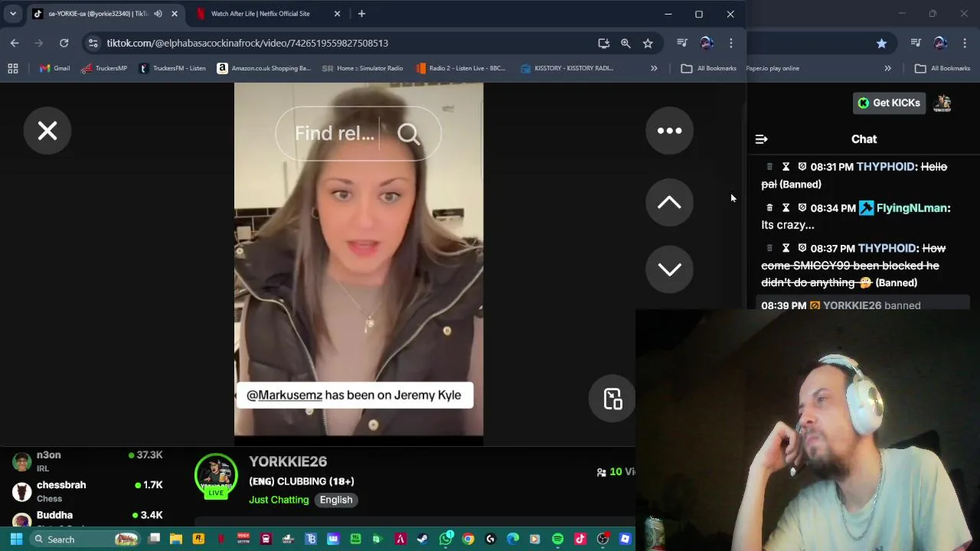Open the Buddha channel in sidebar
The image size is (980, 551).
(88, 520)
